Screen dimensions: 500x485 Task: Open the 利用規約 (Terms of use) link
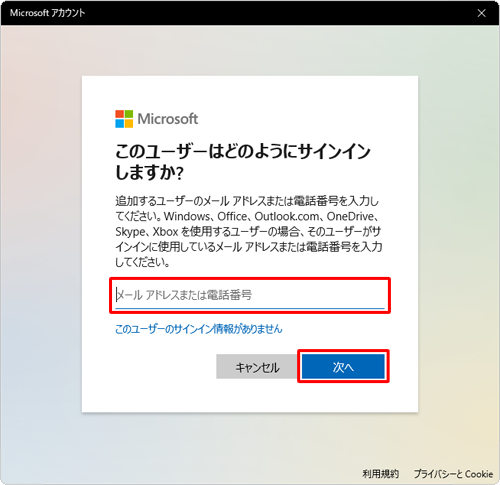[381, 474]
